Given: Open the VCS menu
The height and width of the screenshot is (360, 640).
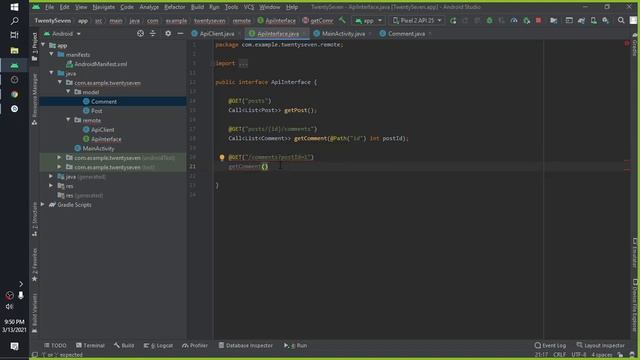Looking at the screenshot, I should (249, 7).
